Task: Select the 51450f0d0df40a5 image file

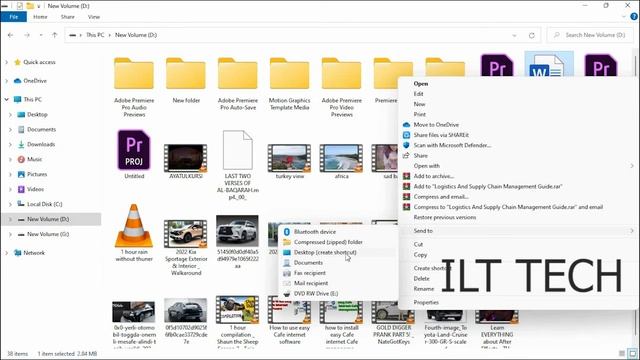Action: click(237, 231)
